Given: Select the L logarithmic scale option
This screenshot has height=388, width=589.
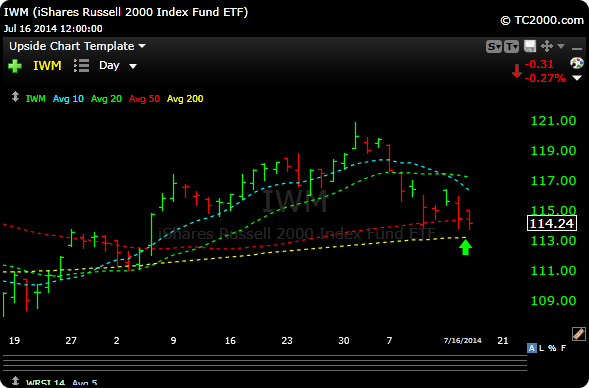Looking at the screenshot, I should (x=541, y=348).
